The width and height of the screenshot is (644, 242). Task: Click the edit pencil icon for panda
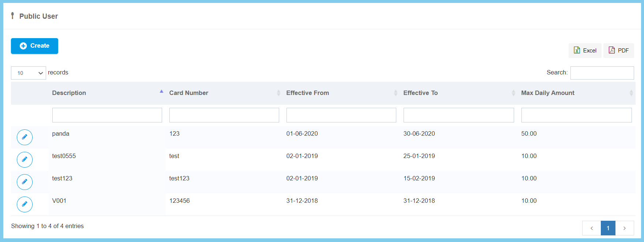[25, 137]
